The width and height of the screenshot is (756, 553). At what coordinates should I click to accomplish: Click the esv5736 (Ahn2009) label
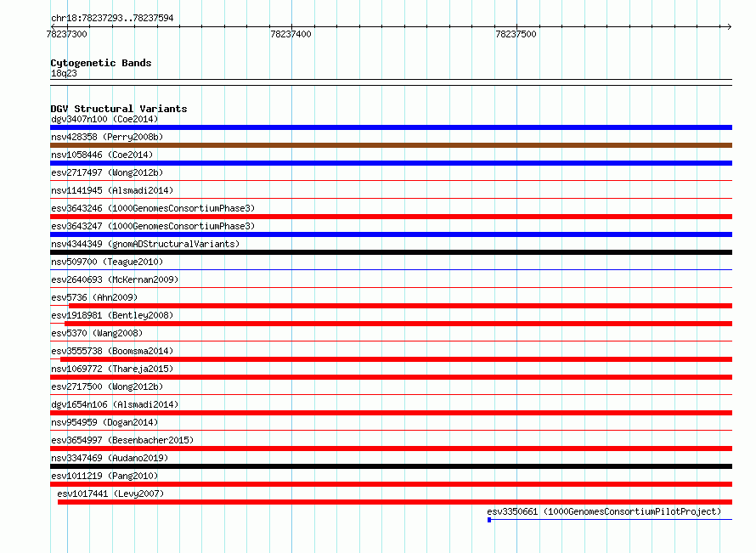coord(94,297)
